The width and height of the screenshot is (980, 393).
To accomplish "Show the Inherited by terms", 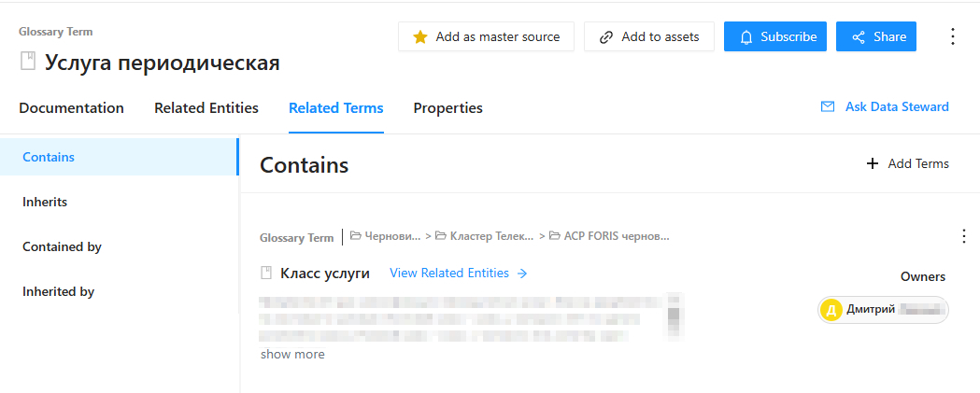I will 58,291.
